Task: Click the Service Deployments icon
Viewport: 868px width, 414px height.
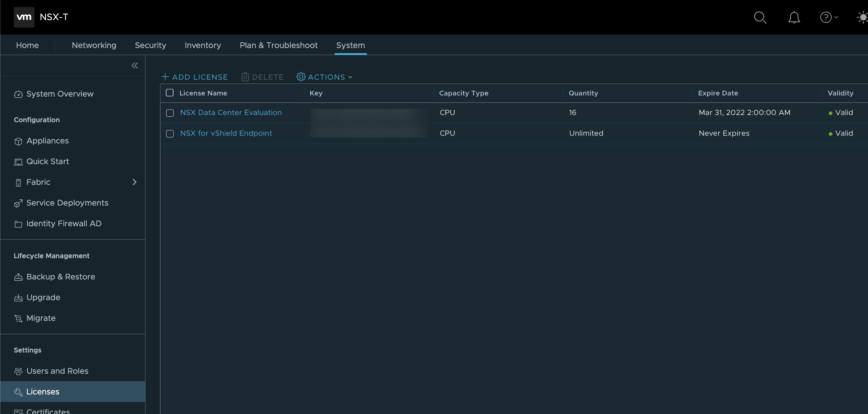Action: 18,203
